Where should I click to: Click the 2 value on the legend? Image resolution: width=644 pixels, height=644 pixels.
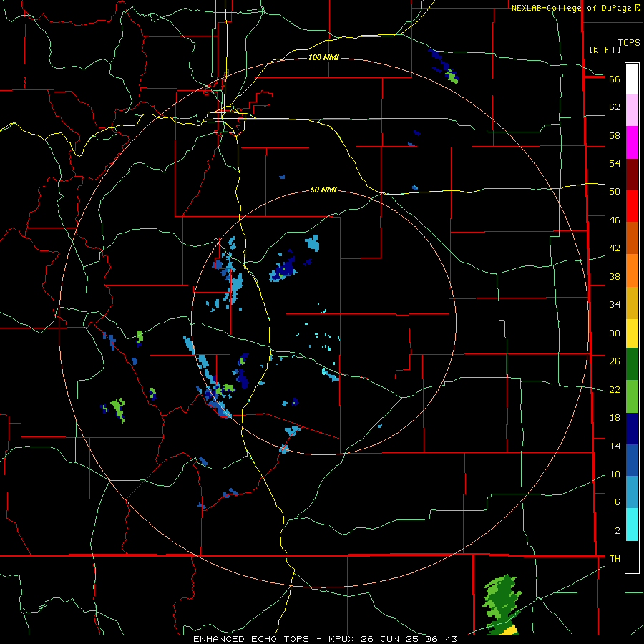618,531
